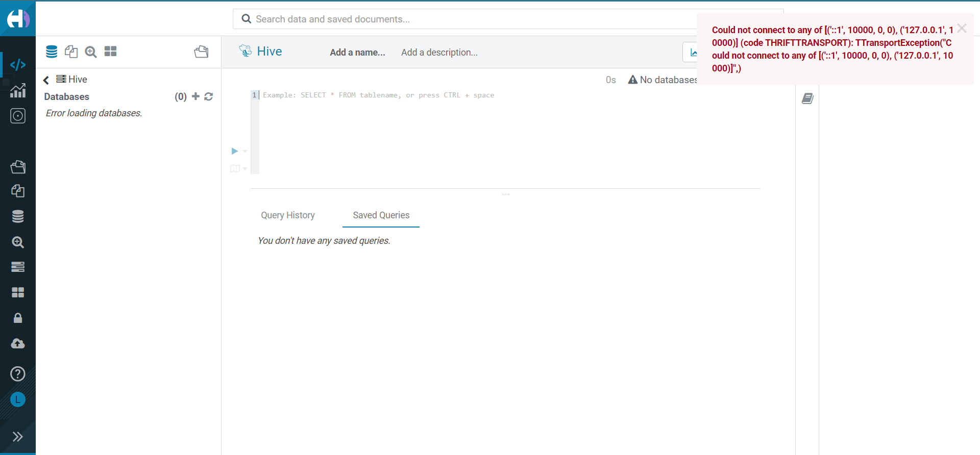The width and height of the screenshot is (980, 455).
Task: Open the Editor code icon in sidebar
Action: [x=18, y=65]
